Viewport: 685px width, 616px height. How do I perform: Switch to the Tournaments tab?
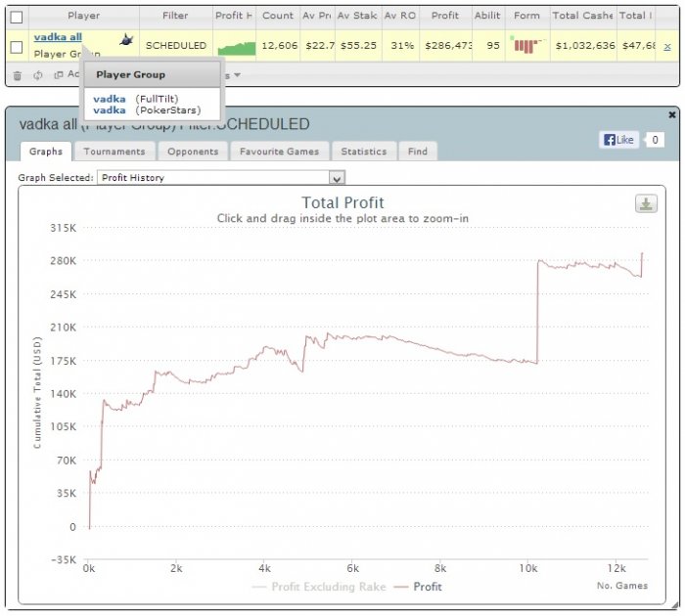[114, 152]
